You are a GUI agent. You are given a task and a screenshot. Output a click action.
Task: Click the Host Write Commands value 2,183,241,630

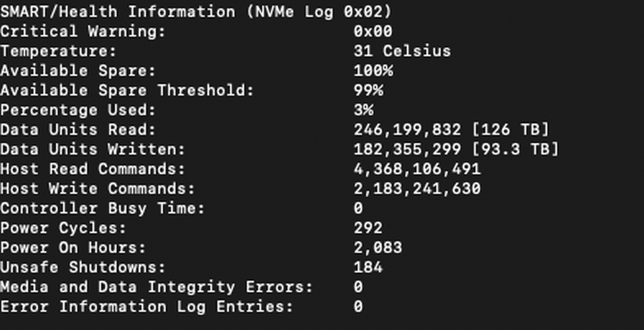(x=417, y=189)
